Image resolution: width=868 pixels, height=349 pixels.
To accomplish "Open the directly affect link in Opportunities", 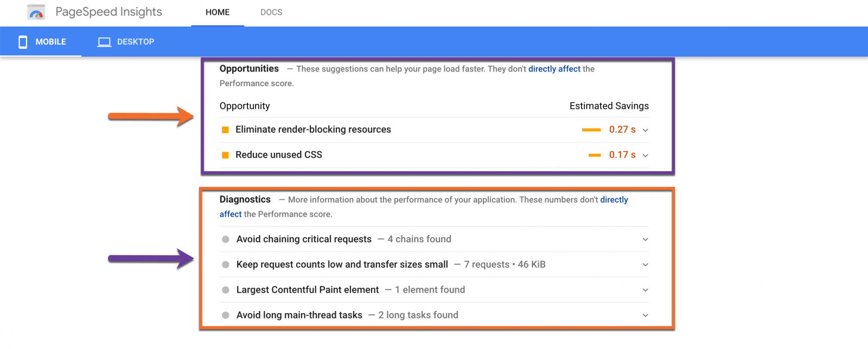I will click(x=554, y=69).
